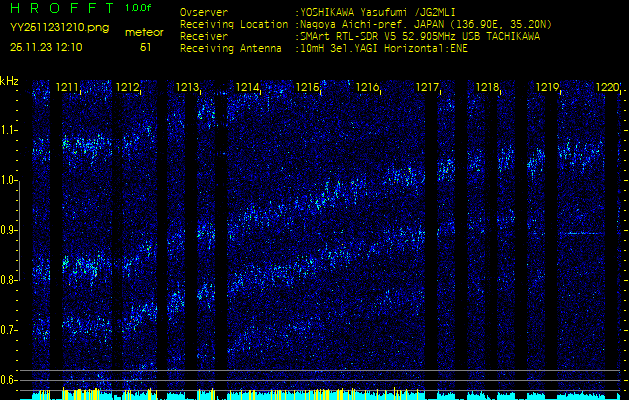Click the 1215 time marker
This screenshot has width=629, height=400.
click(307, 87)
